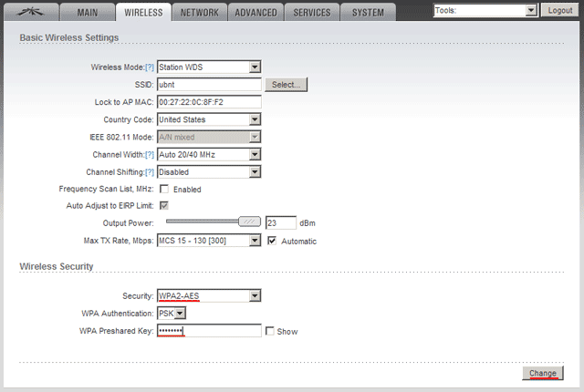Toggle the Automatic TX rate checkbox
The height and width of the screenshot is (392, 584).
[272, 241]
